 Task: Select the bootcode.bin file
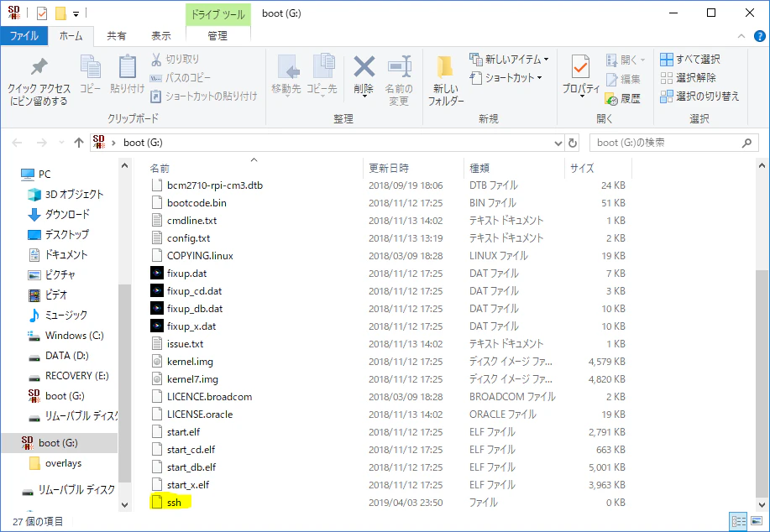196,203
